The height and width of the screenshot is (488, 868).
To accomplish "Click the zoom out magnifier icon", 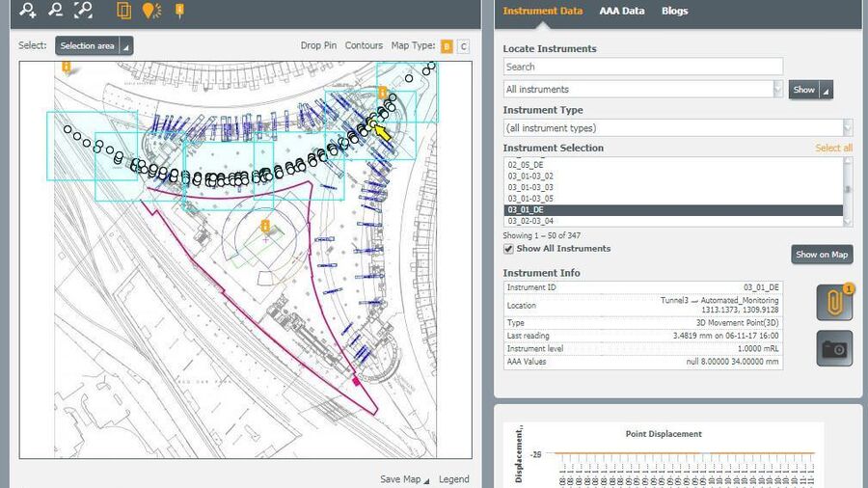I will (56, 11).
